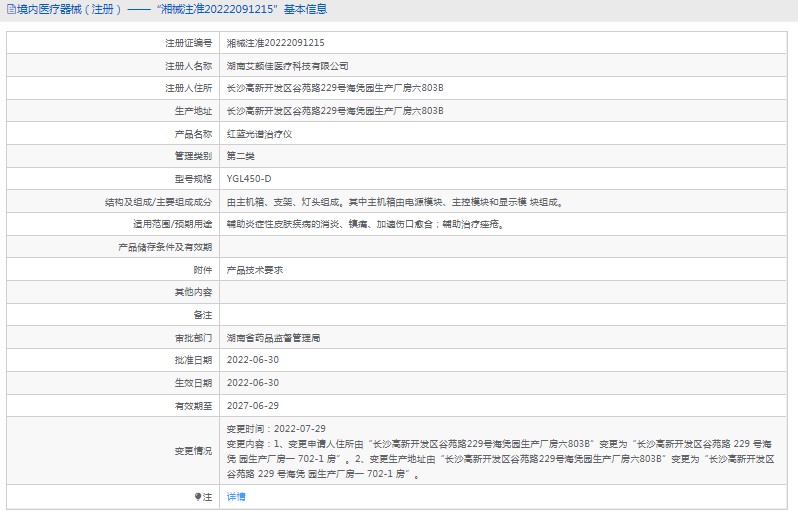Click the bullet icon beside 注
This screenshot has width=798, height=511.
(197, 497)
